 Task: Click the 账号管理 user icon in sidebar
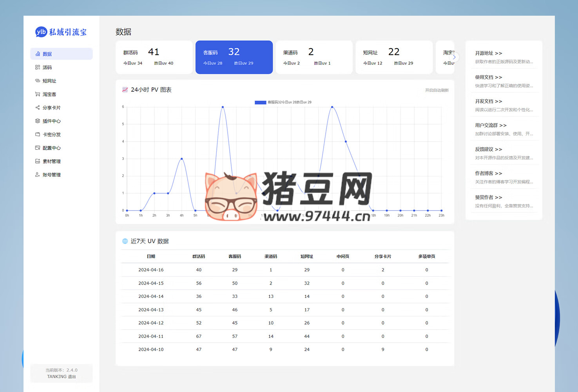38,174
